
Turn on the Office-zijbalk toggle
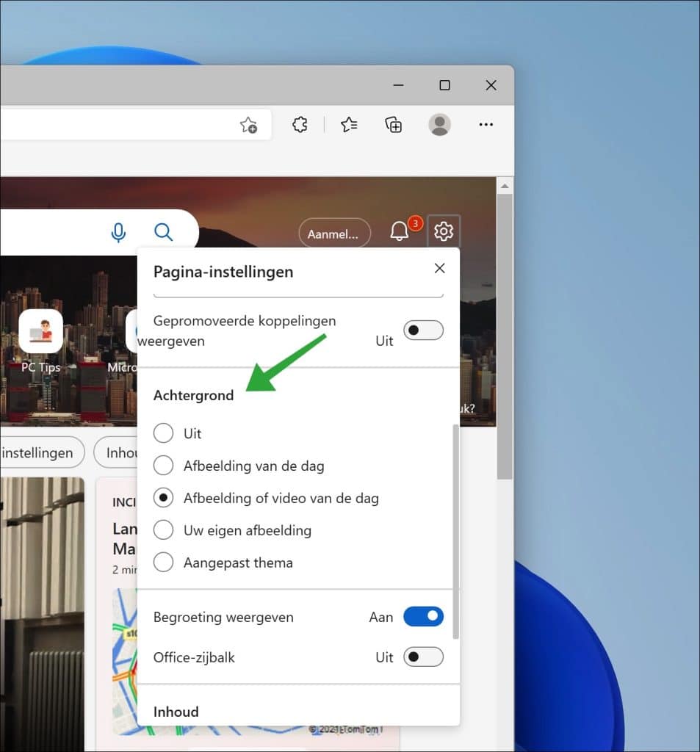(424, 657)
